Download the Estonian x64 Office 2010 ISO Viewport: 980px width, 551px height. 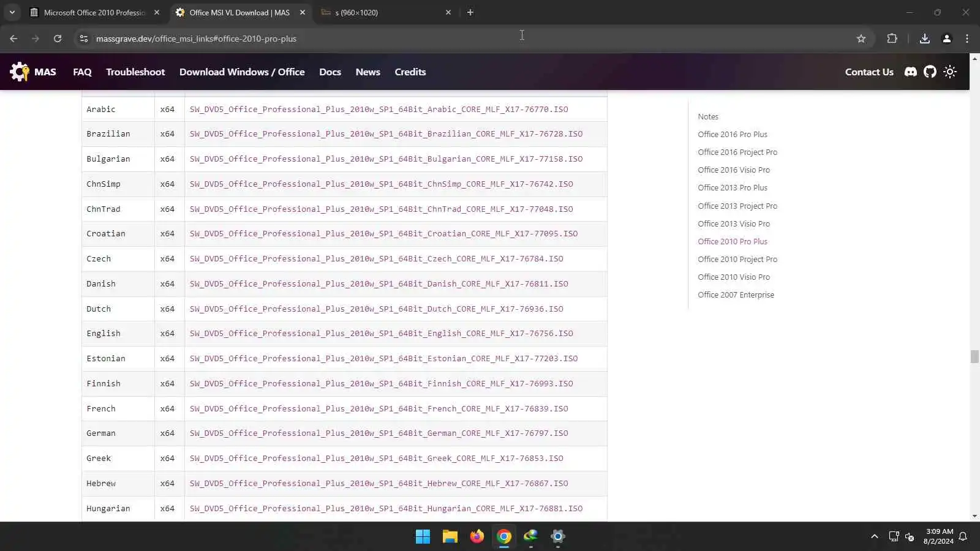[384, 358]
